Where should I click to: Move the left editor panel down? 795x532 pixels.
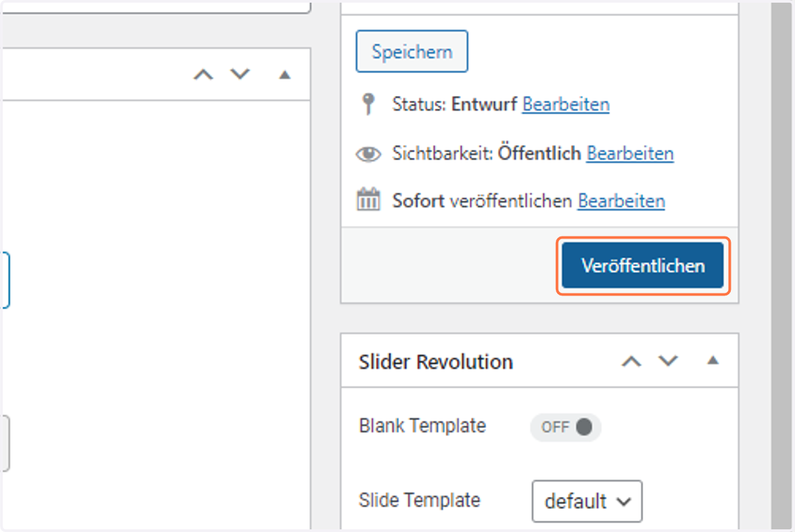240,74
